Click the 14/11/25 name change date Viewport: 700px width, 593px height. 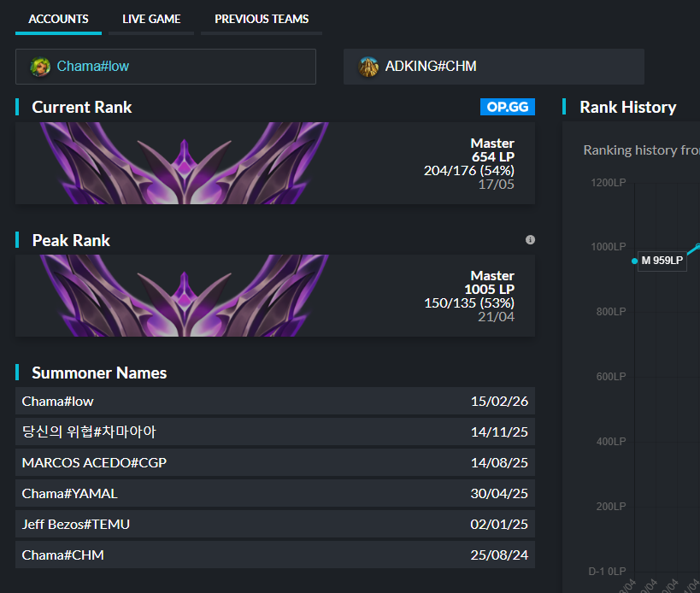pos(499,432)
